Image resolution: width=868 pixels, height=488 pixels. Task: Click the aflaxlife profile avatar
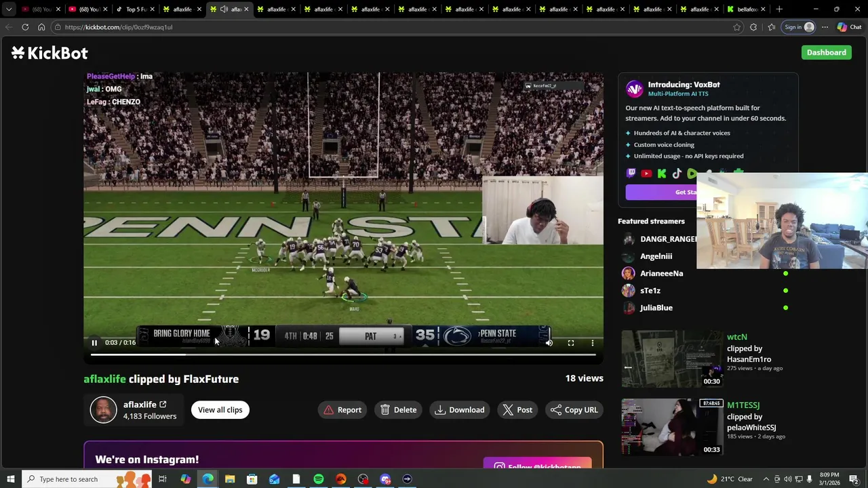104,409
